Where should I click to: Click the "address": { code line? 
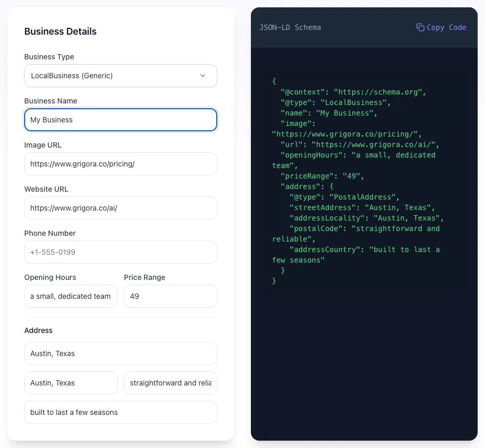pyautogui.click(x=307, y=186)
